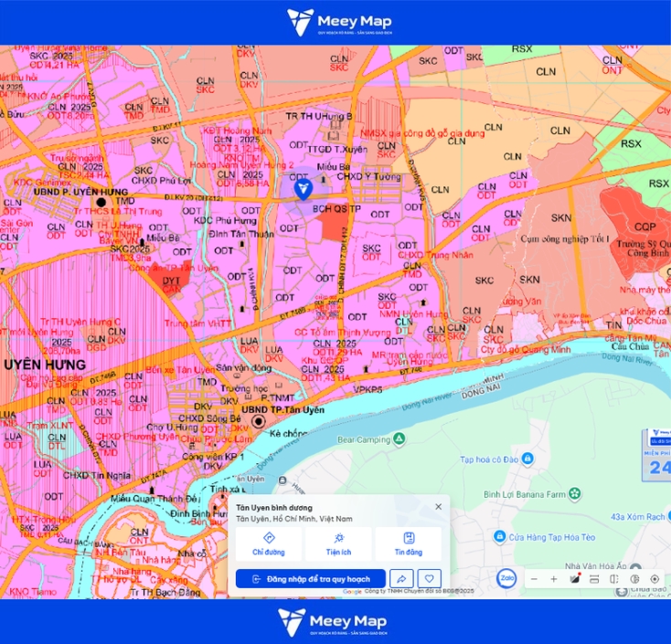
Task: Open the Zalo chat bubble
Action: coord(507,578)
